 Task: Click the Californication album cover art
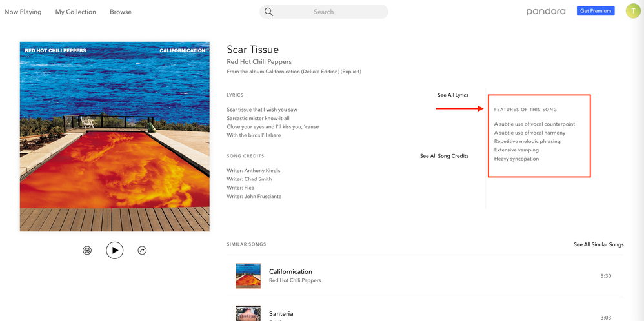click(115, 137)
